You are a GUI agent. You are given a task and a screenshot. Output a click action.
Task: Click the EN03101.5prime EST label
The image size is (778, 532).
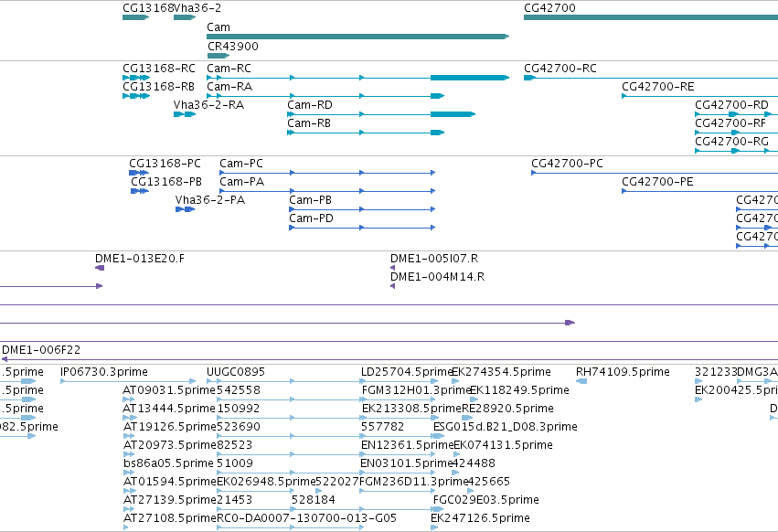[x=406, y=463]
